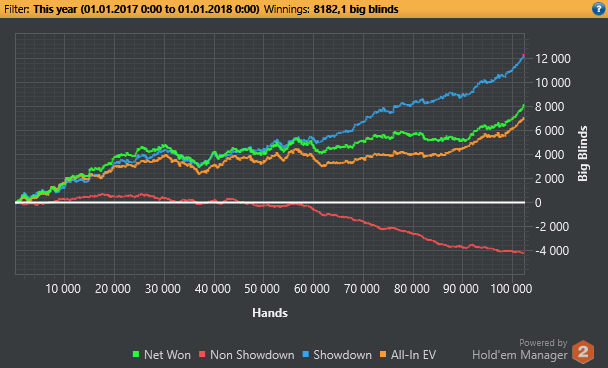
Task: Click the orange All-In EV legend swatch
Action: pyautogui.click(x=383, y=354)
